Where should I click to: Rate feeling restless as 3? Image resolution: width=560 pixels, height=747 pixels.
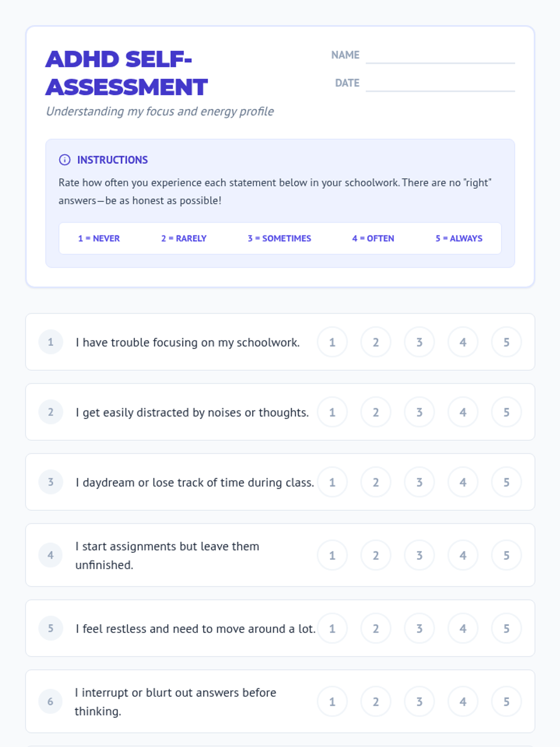click(x=420, y=628)
